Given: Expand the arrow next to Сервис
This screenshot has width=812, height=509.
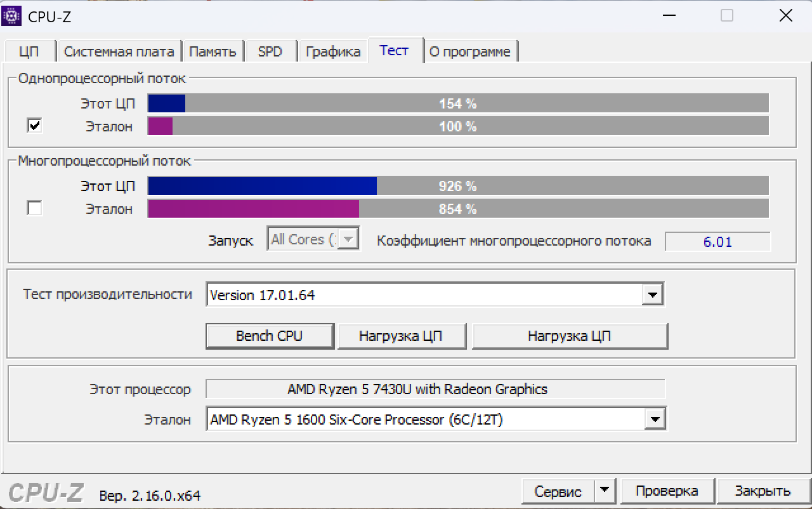Looking at the screenshot, I should click(x=605, y=491).
